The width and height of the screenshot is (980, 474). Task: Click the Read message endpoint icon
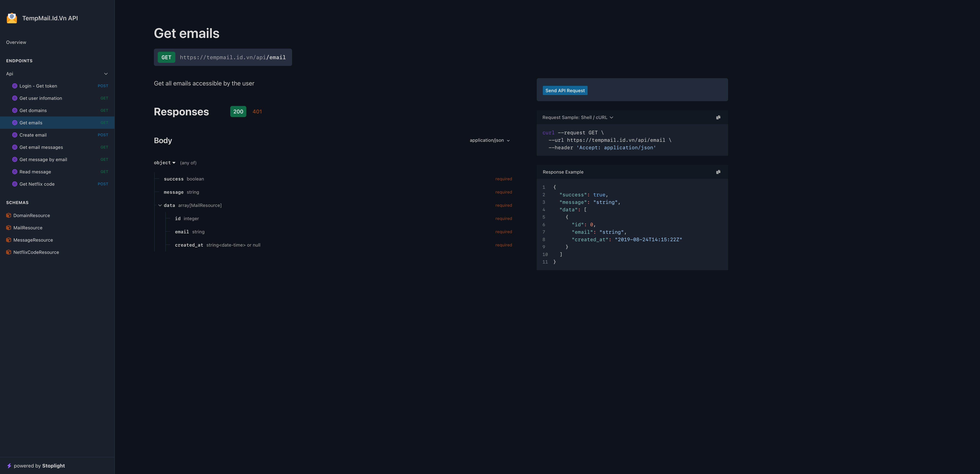click(15, 172)
